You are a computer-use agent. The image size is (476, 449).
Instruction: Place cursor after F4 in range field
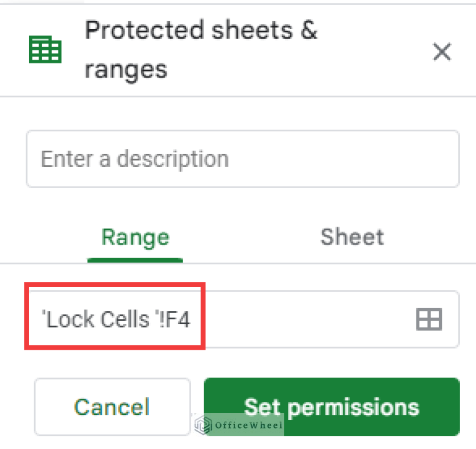point(193,320)
